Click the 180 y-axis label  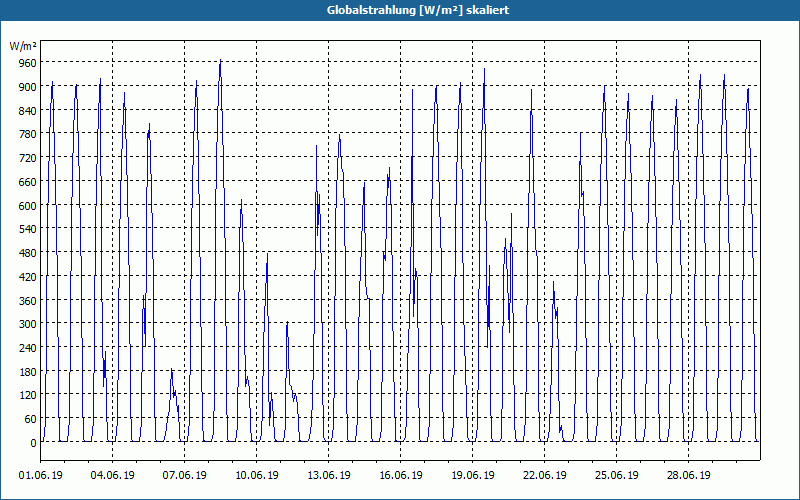tap(28, 372)
